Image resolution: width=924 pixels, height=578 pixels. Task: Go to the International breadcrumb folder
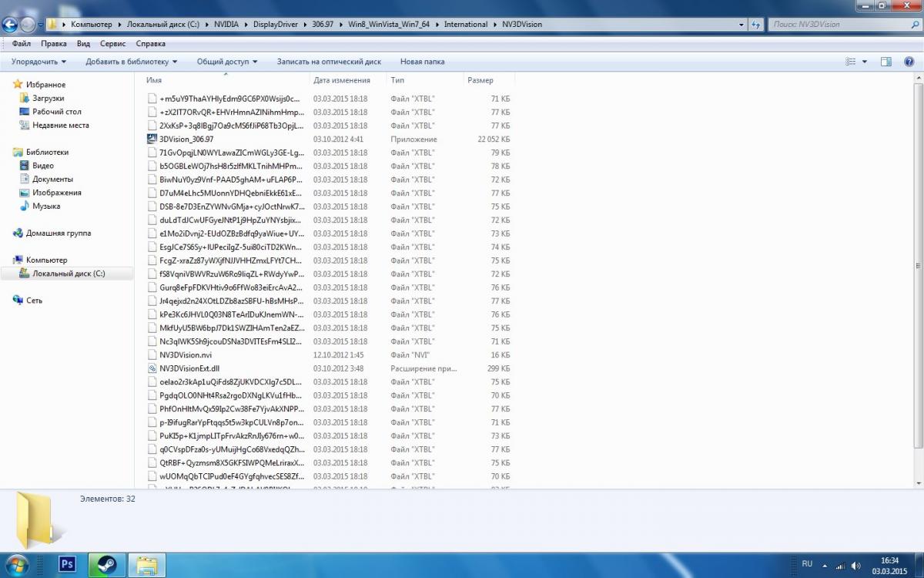coord(465,25)
